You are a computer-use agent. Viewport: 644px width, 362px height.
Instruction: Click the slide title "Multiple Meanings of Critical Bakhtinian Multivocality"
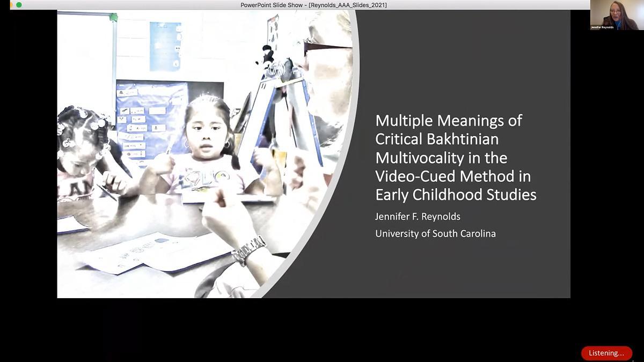(456, 157)
